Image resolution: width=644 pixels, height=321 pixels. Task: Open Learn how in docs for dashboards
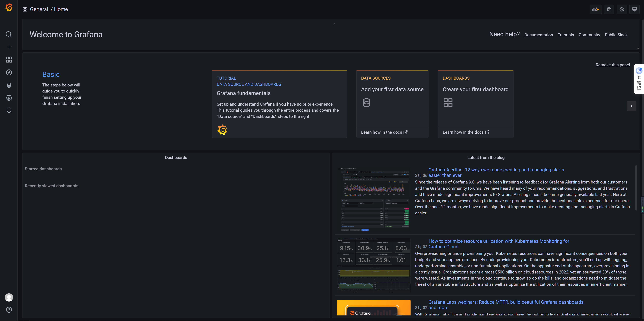pyautogui.click(x=466, y=132)
